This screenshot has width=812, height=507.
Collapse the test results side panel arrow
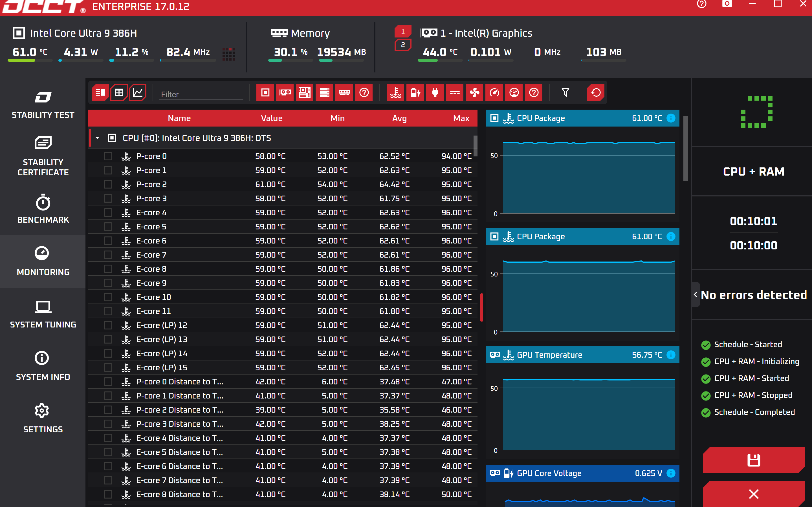pos(696,295)
